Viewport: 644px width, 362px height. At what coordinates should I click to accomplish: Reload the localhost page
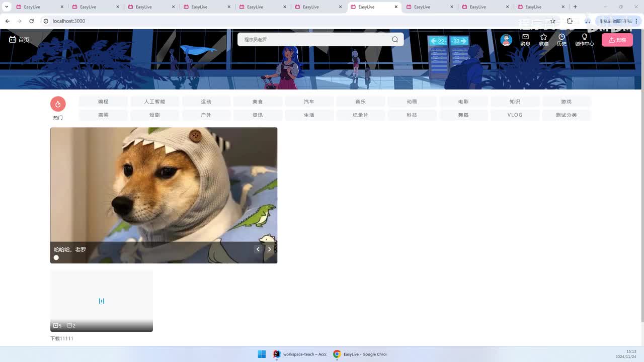tap(31, 21)
